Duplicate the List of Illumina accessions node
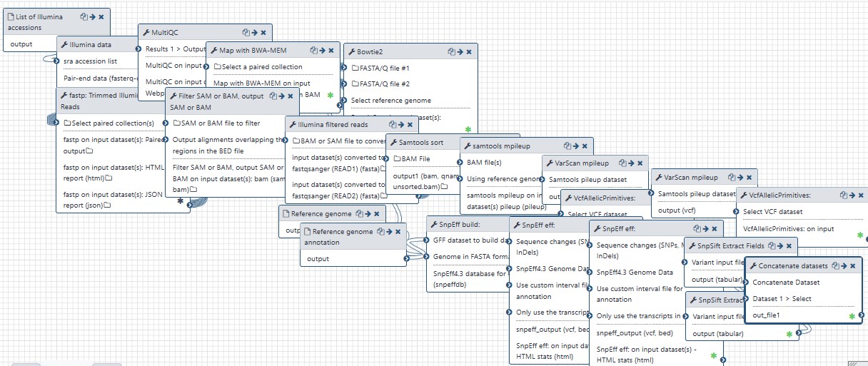Image resolution: width=868 pixels, height=366 pixels. tap(84, 16)
